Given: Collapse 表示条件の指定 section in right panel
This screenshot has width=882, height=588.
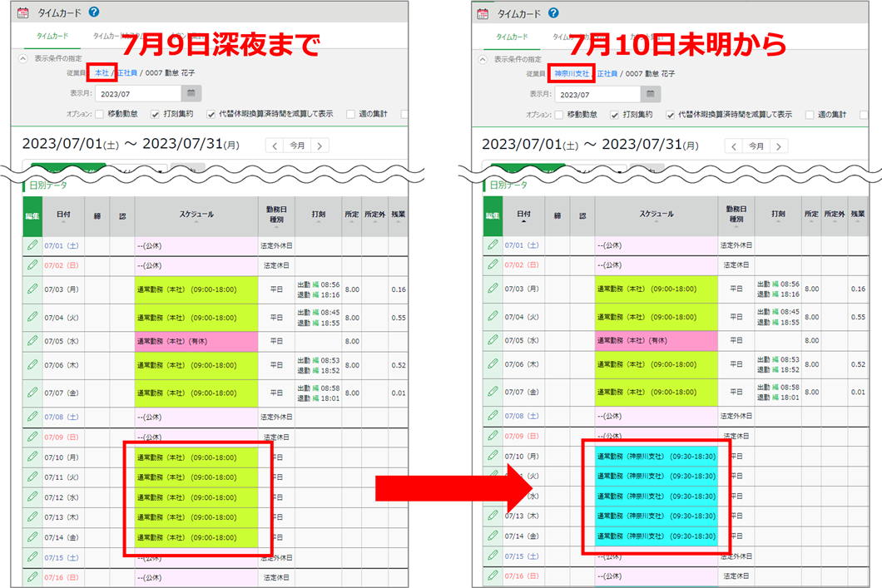Looking at the screenshot, I should [483, 60].
